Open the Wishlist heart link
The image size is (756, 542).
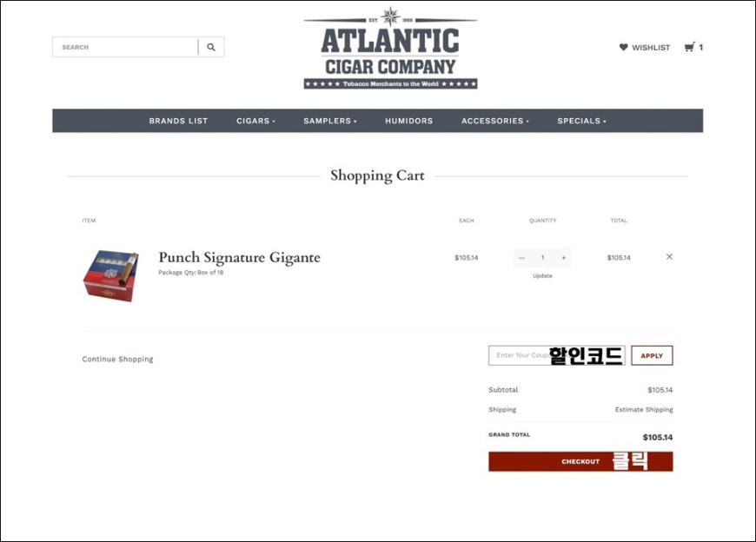(645, 47)
